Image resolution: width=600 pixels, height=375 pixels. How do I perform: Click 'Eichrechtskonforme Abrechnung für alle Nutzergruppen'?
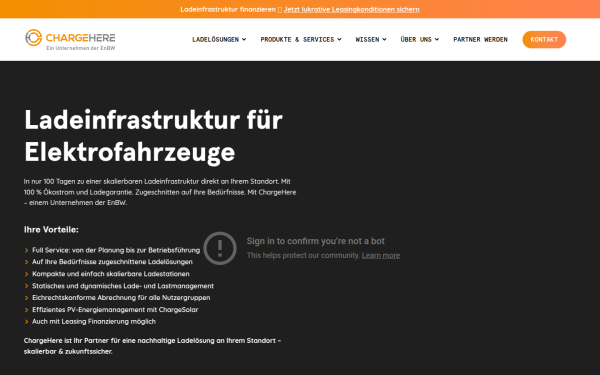click(x=121, y=298)
